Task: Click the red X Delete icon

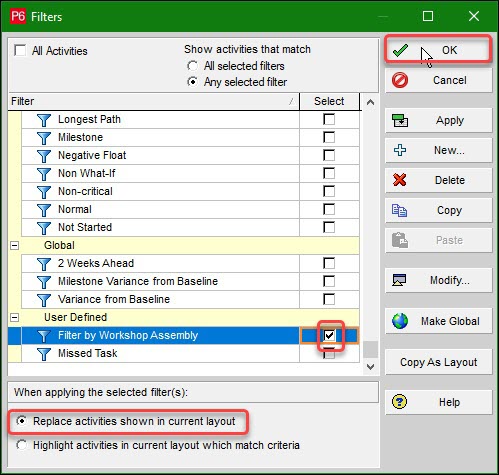Action: pyautogui.click(x=400, y=180)
